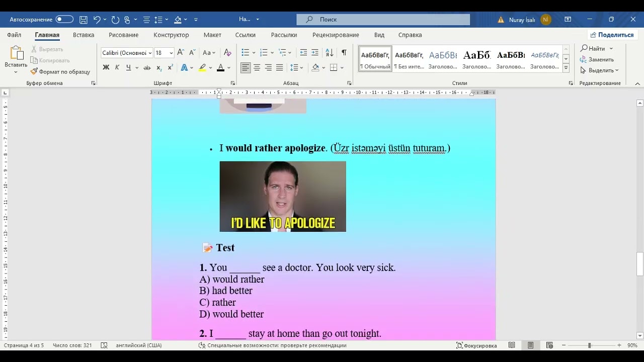Image resolution: width=644 pixels, height=362 pixels.
Task: Open the font color dropdown arrow
Action: pyautogui.click(x=229, y=67)
